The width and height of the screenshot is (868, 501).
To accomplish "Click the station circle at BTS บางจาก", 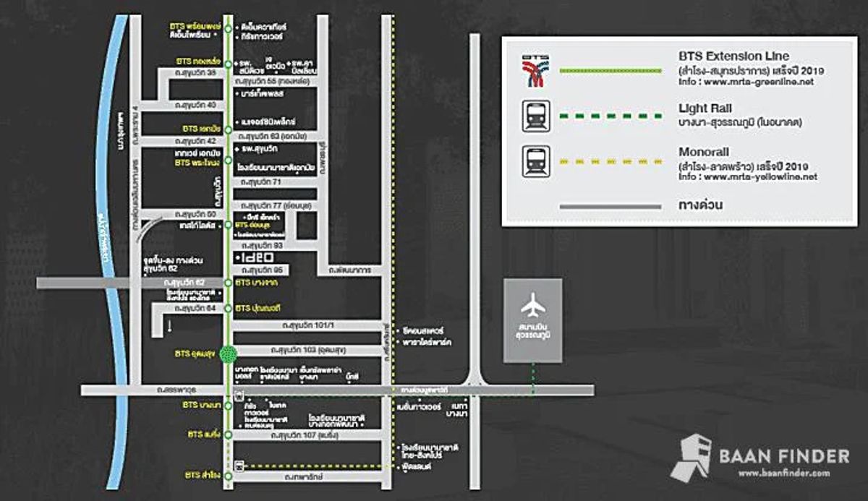I will 229,282.
